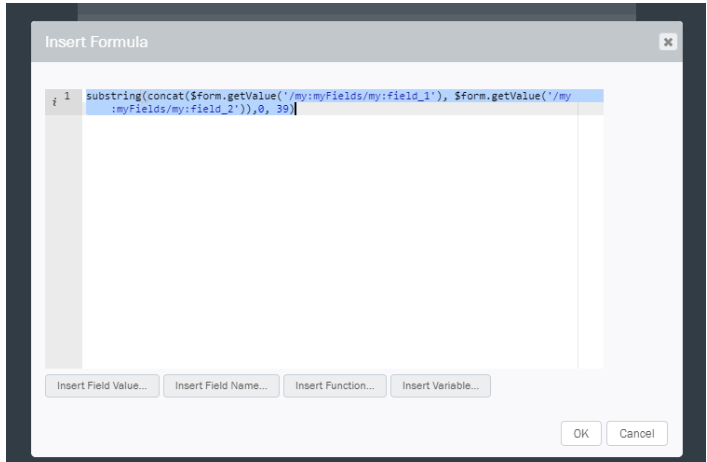Cancel the formula dialog

coord(636,434)
